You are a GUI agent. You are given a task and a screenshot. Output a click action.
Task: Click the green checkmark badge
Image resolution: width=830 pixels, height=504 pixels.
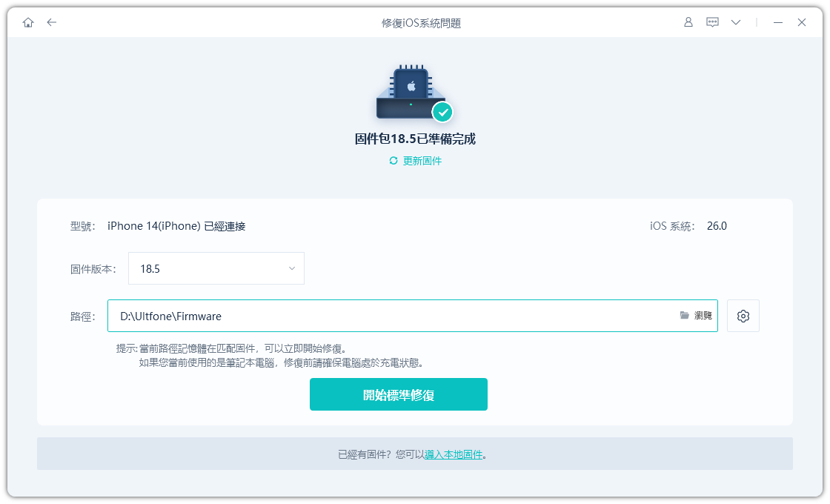point(443,112)
